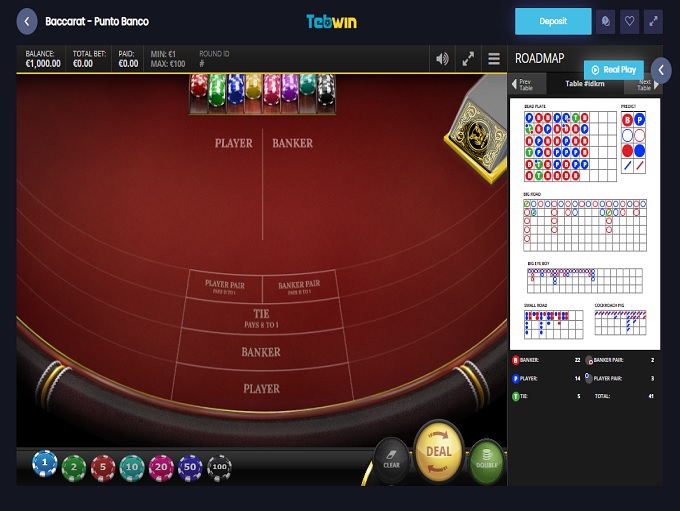
Task: Collapse the roadmap side panel chevron
Action: (x=661, y=70)
